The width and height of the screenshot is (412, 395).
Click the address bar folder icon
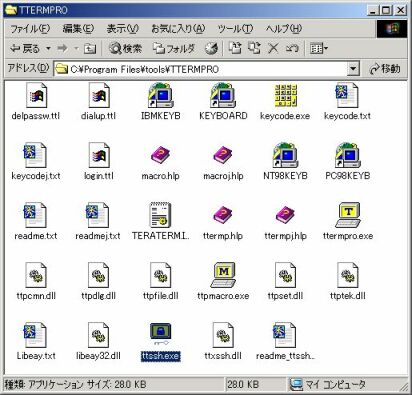[x=61, y=69]
